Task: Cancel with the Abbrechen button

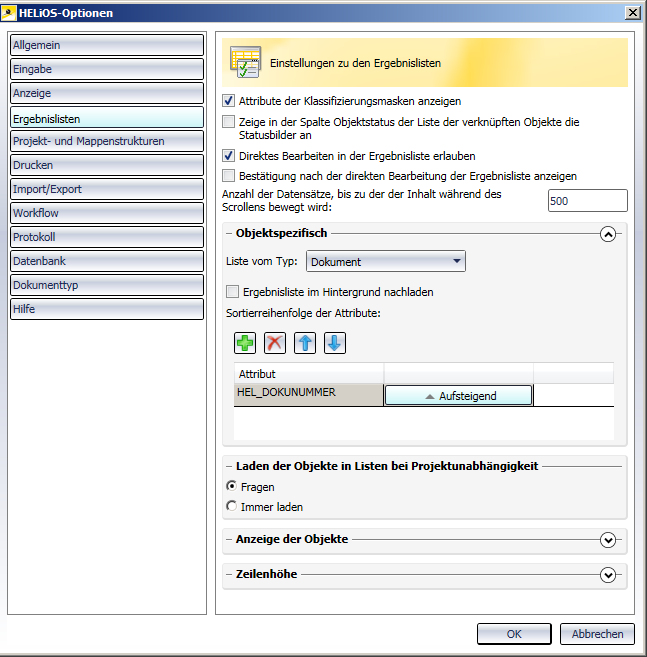Action: 597,634
